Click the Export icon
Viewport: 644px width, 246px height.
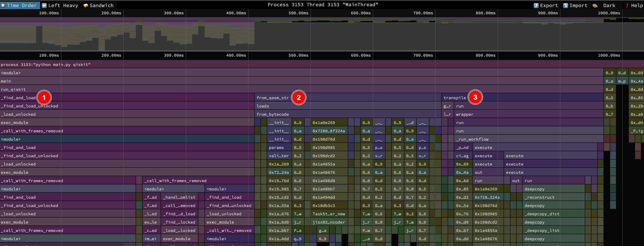coord(536,5)
